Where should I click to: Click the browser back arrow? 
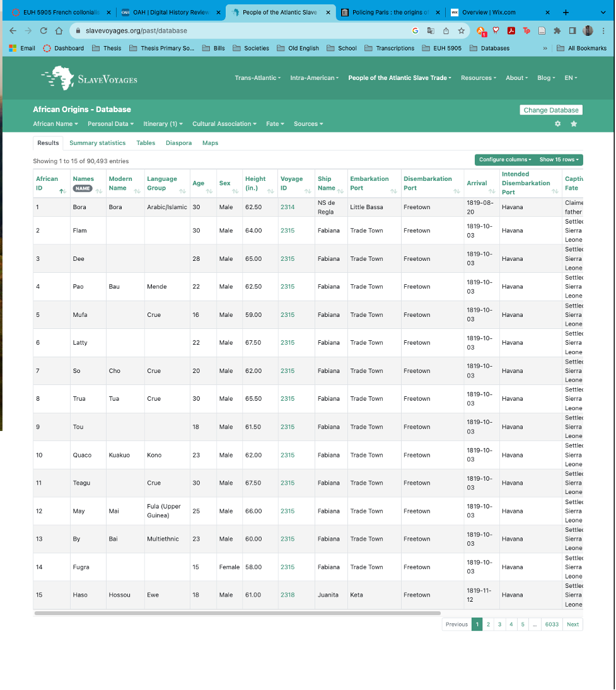[x=13, y=31]
